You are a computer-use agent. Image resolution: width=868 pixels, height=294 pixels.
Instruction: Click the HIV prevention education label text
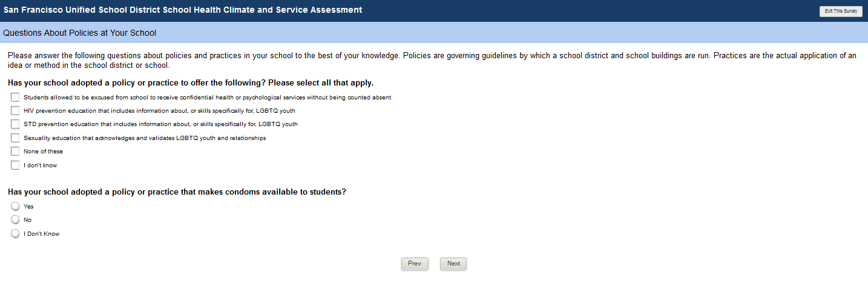tap(159, 111)
